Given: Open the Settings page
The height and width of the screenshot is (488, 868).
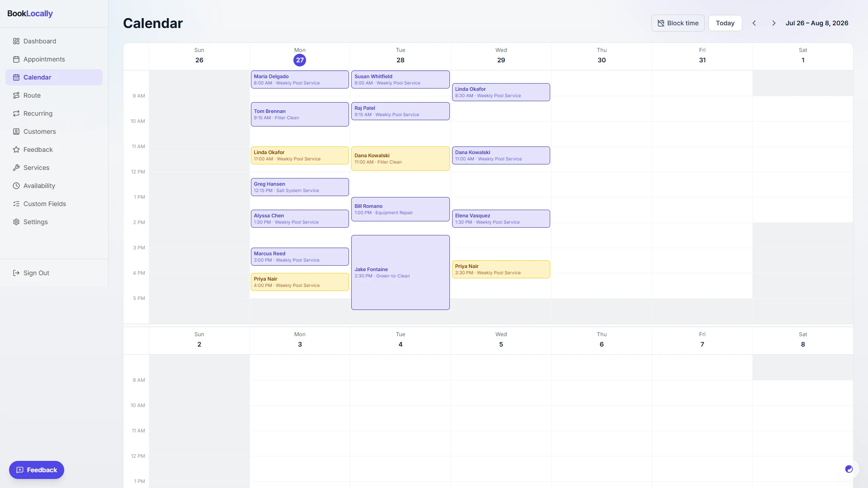Looking at the screenshot, I should point(54,222).
